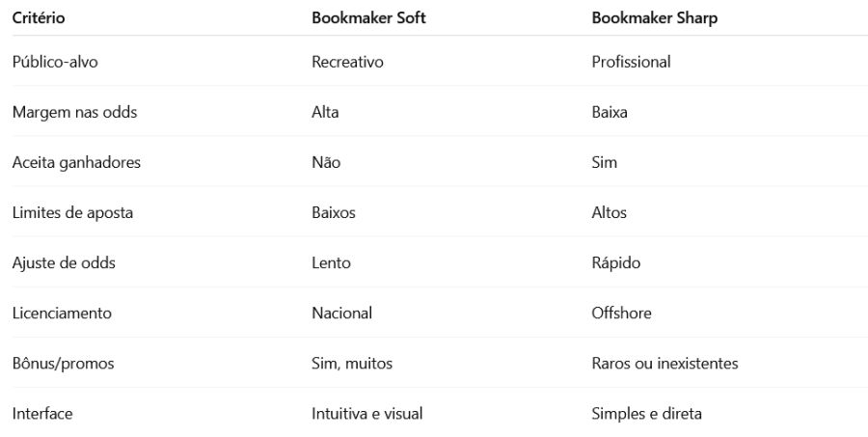Screen dimensions: 868x437
Task: Click the Baixa margin cell
Action: pyautogui.click(x=610, y=112)
